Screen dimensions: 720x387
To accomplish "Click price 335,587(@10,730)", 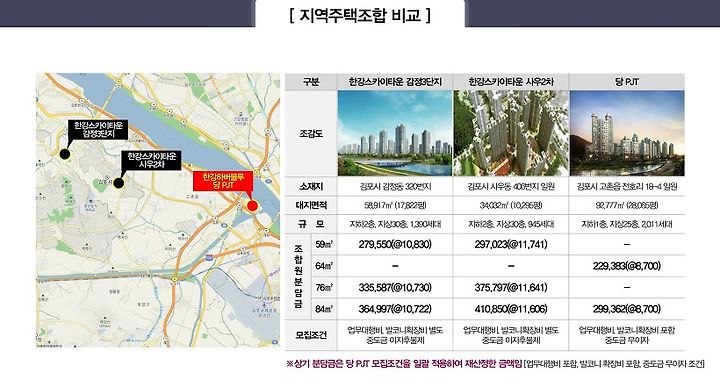I will 395,287.
